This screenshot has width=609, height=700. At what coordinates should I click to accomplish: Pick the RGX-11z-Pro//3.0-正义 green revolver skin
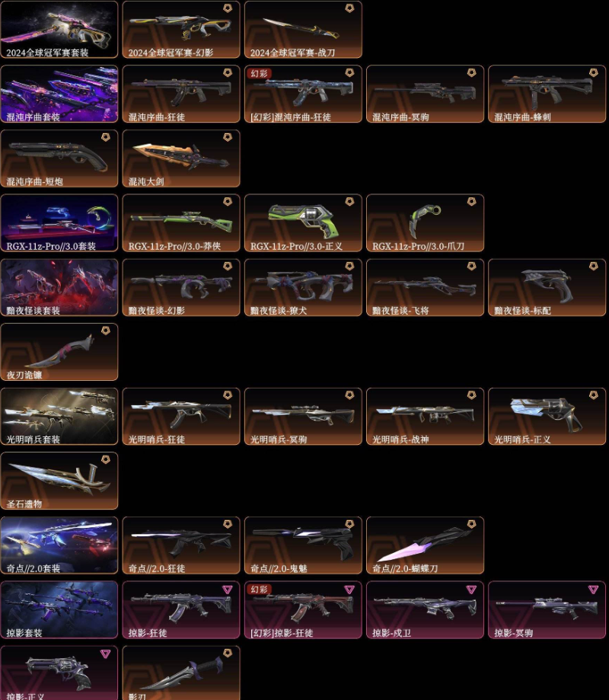[303, 222]
